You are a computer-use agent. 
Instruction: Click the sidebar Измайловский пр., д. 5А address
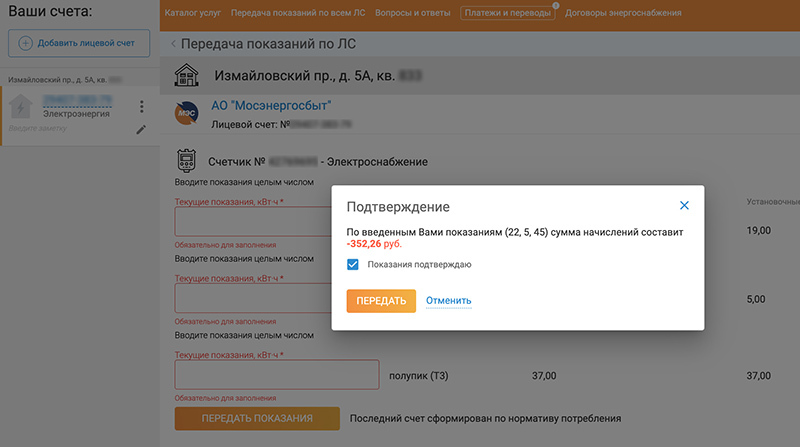(x=57, y=80)
